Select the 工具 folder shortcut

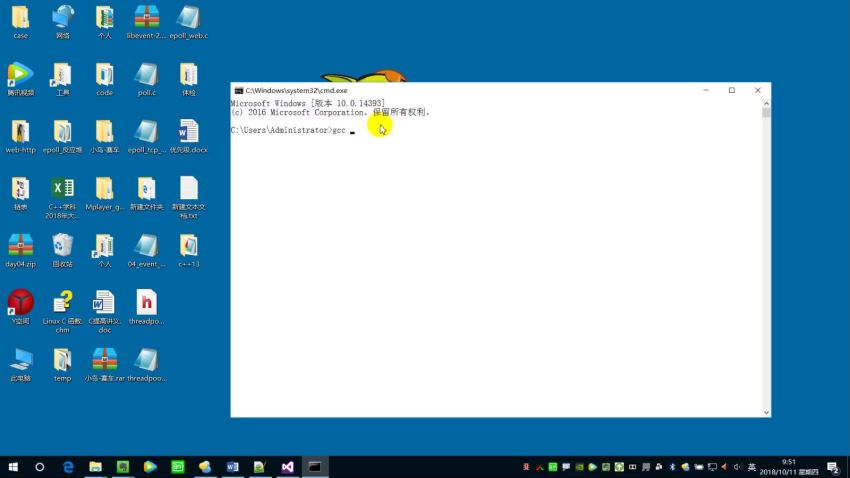pos(62,79)
